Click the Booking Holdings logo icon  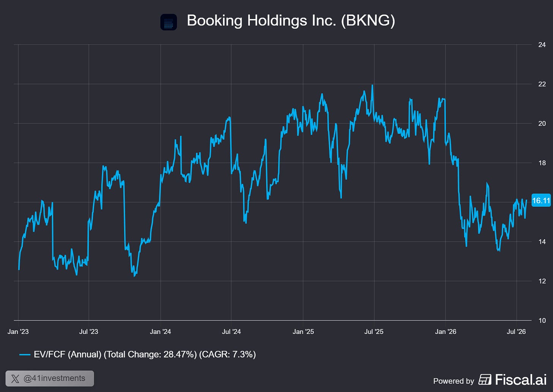169,22
